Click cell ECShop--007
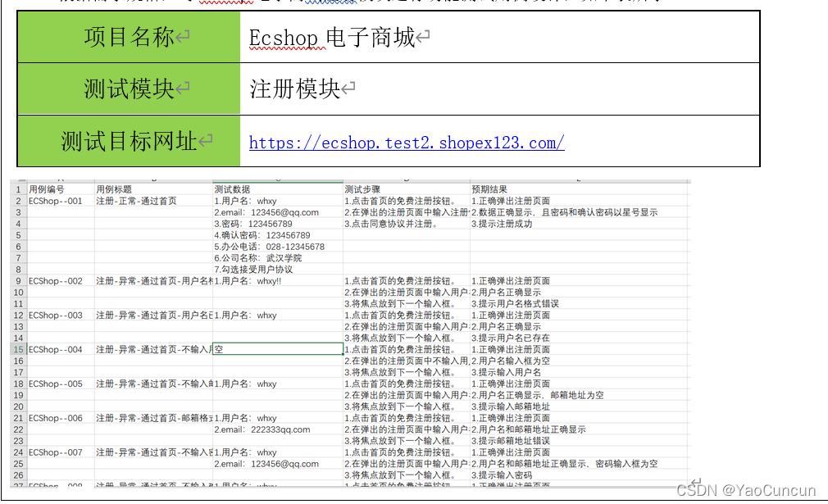Viewport: 828px width, 504px height. point(61,452)
